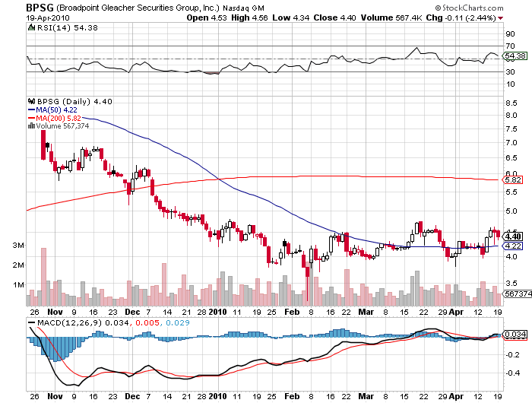This screenshot has height=403, width=532.
Task: Click the 3M volume scale label
Action: [x=18, y=245]
